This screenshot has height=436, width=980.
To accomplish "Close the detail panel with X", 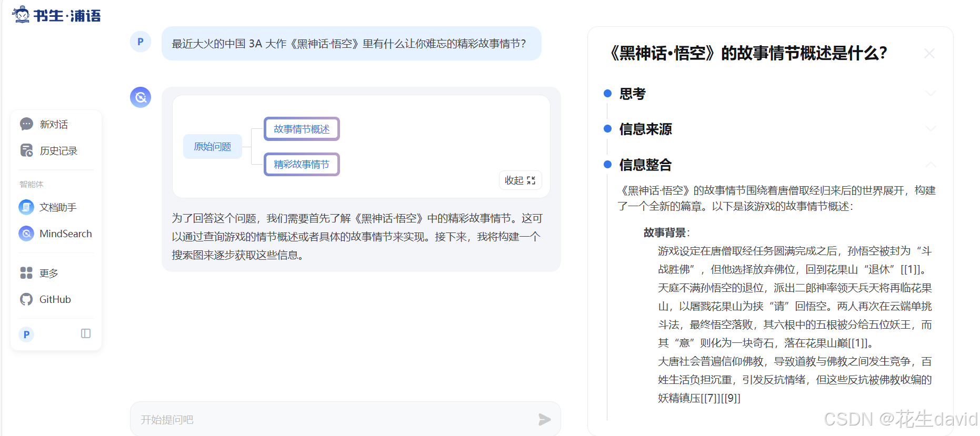I will 929,53.
